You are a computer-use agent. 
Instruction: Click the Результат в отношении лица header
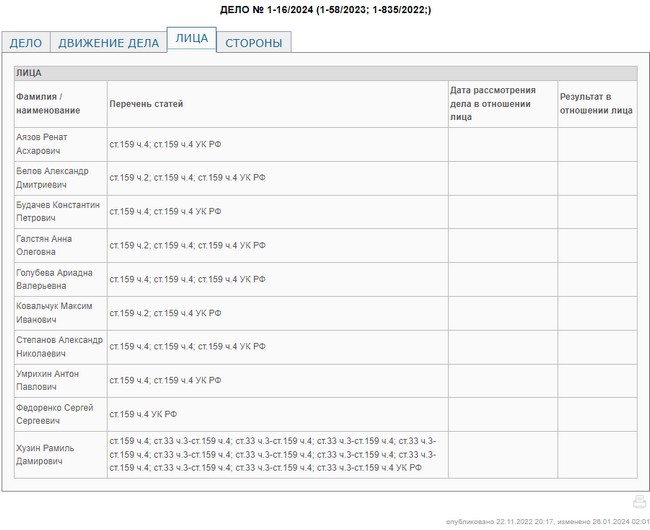596,104
